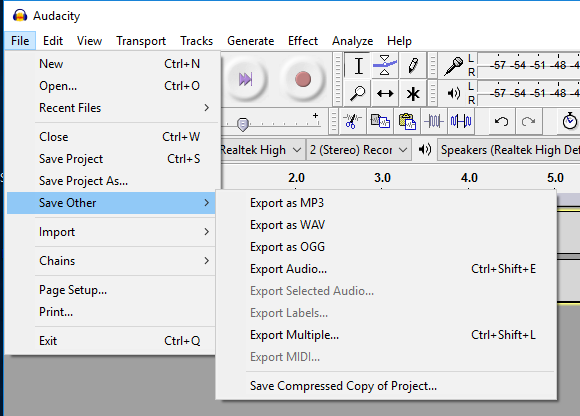Choose Open... from the File menu
The image size is (580, 416).
(x=111, y=86)
